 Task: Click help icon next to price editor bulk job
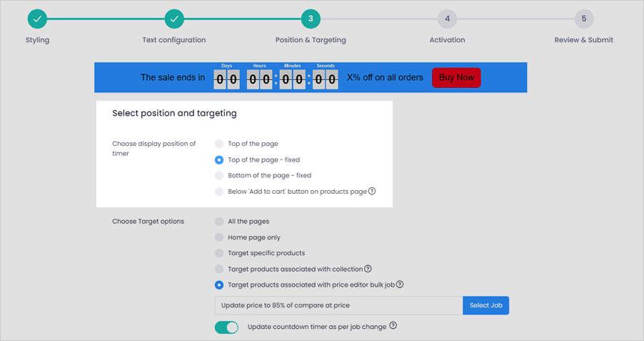(400, 285)
